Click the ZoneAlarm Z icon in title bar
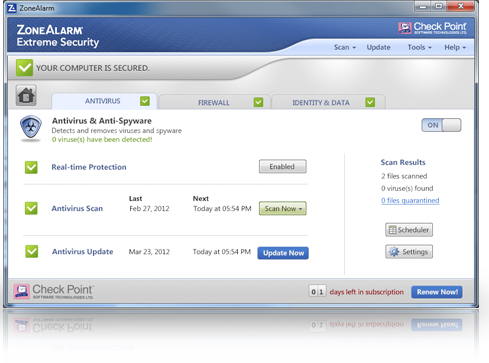The height and width of the screenshot is (363, 489). point(12,8)
